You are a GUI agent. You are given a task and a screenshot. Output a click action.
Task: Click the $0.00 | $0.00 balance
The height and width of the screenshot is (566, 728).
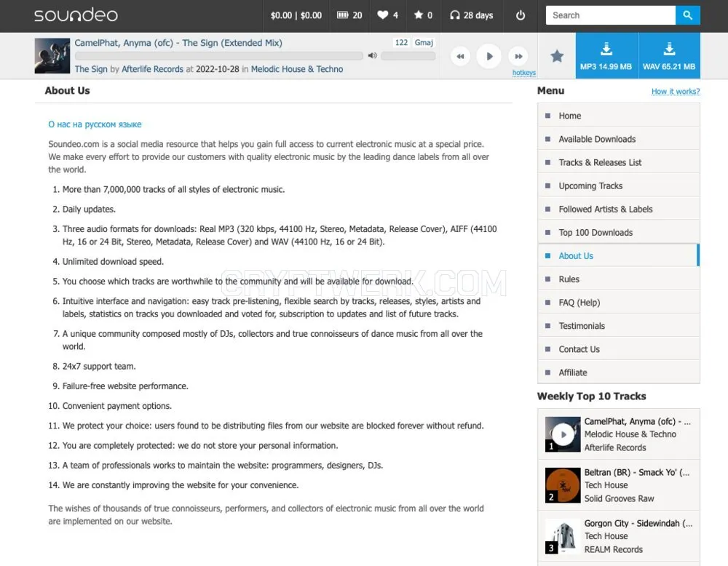[296, 15]
